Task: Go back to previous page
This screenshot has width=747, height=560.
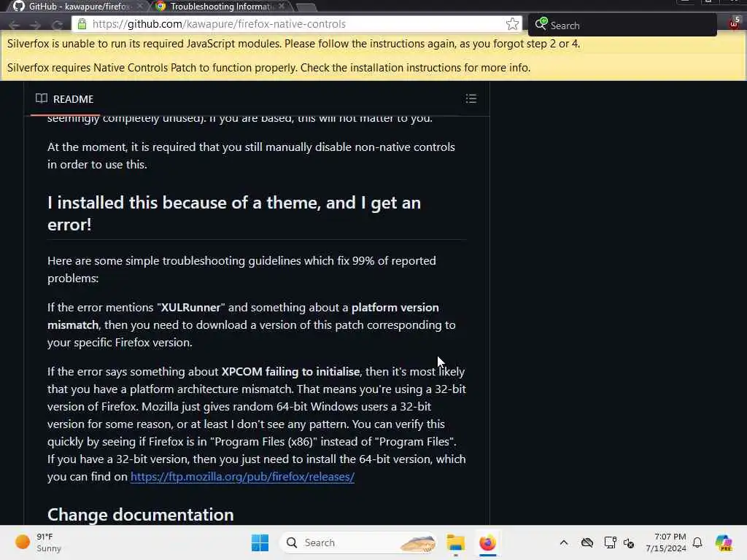Action: coord(14,25)
